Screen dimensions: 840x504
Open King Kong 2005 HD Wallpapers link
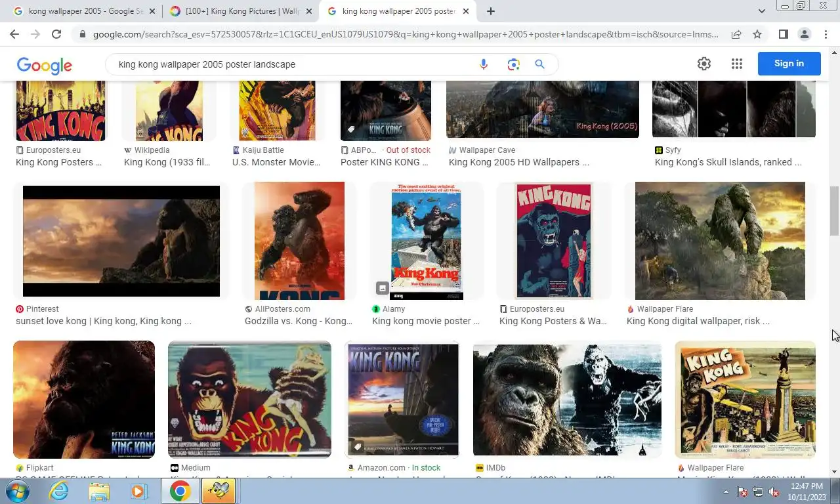[519, 162]
